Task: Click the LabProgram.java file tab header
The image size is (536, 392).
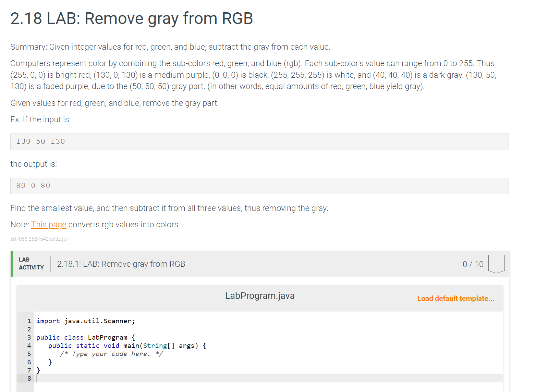Action: point(260,295)
